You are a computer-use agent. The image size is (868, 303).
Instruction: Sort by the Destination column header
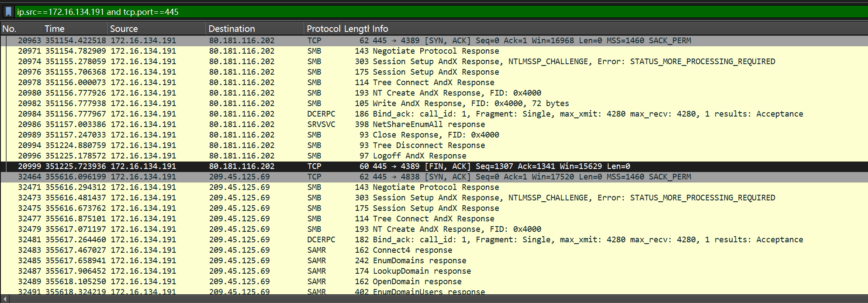tap(255, 29)
